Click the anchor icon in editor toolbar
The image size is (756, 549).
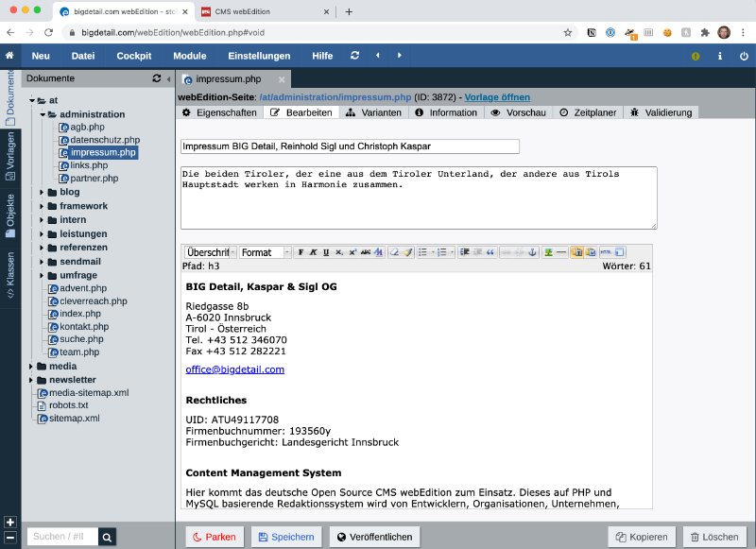[x=531, y=252]
